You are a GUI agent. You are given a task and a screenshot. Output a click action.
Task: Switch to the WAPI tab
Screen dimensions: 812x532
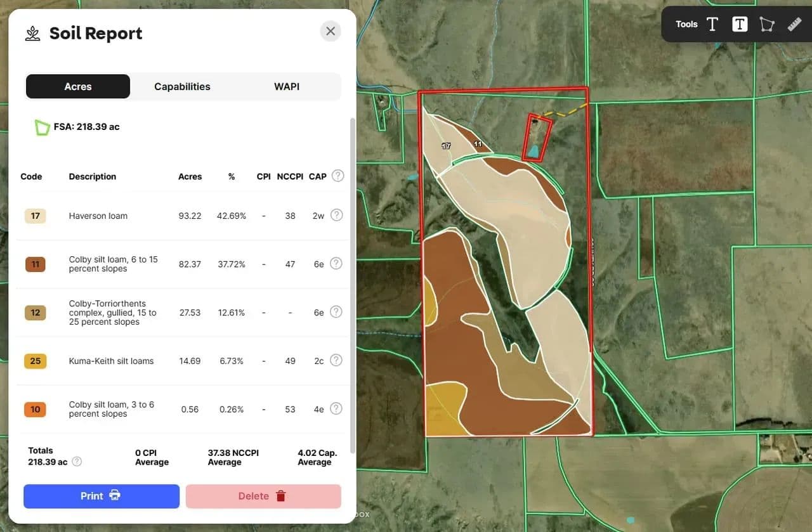click(287, 86)
